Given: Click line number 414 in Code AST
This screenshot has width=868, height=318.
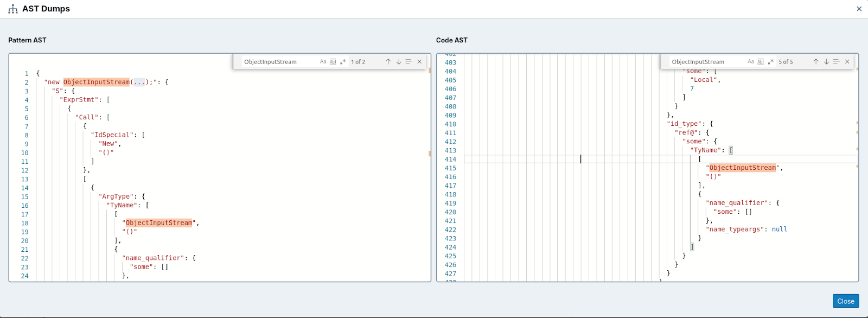Looking at the screenshot, I should click(x=450, y=160).
